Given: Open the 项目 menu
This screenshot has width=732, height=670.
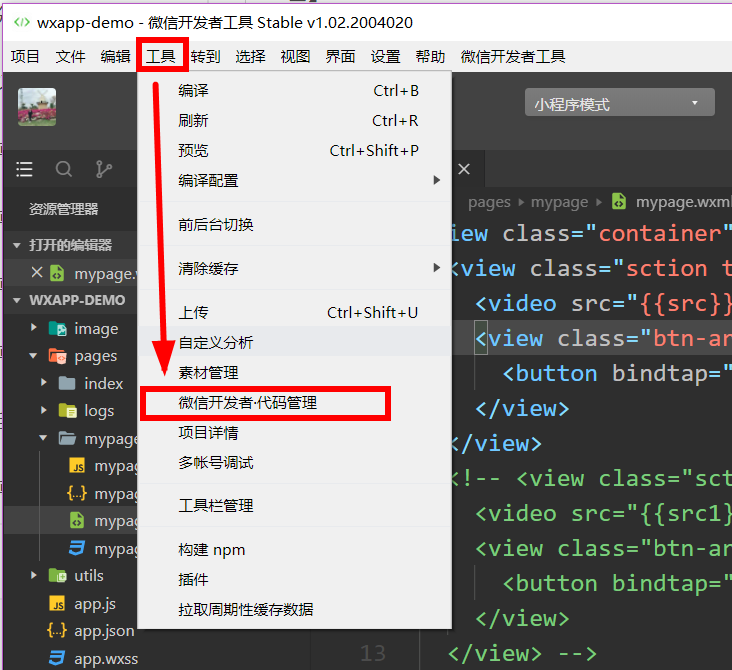Looking at the screenshot, I should tap(25, 56).
